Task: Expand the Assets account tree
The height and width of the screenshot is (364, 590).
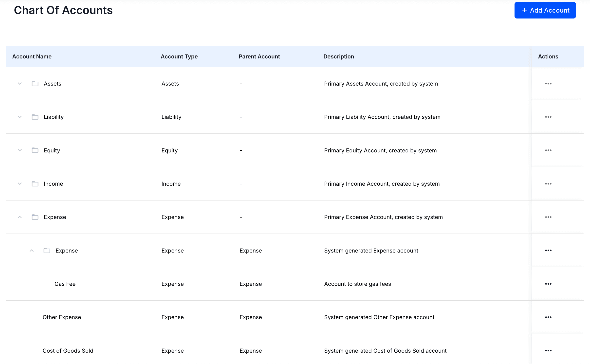Action: coord(20,84)
